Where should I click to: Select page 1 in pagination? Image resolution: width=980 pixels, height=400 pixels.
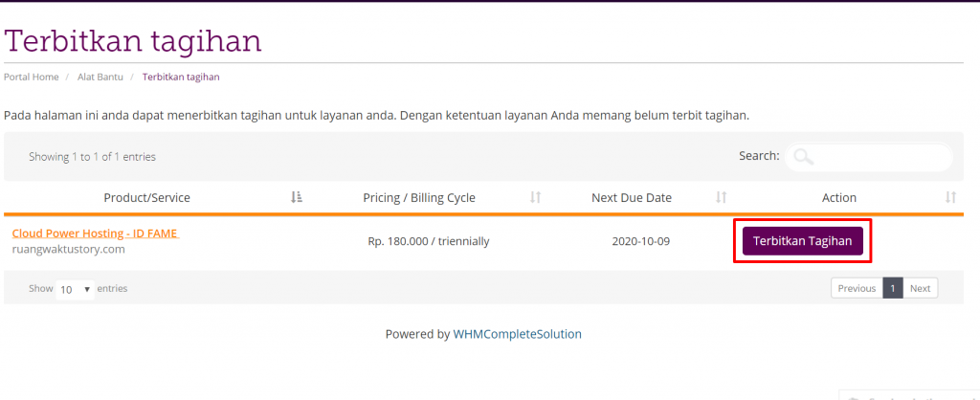tap(893, 288)
